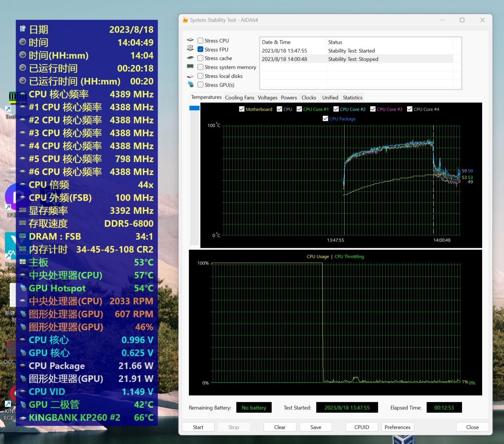The image size is (504, 444).
Task: Toggle the CPU Core #4 graph checkbox
Action: (x=410, y=109)
